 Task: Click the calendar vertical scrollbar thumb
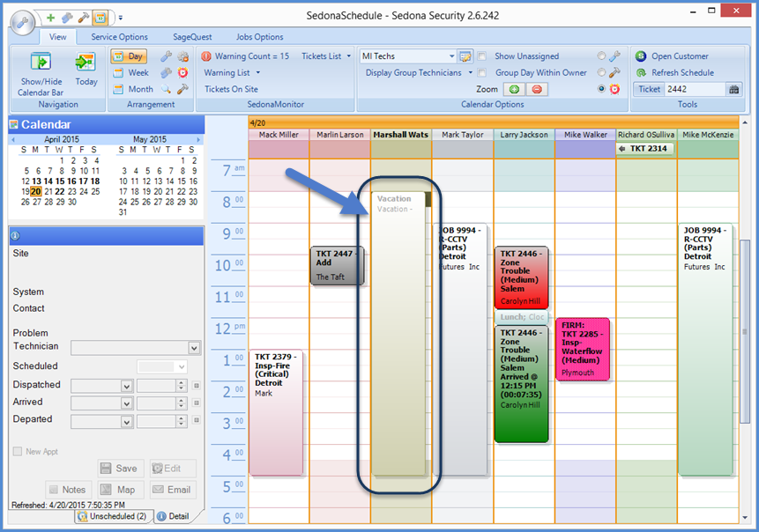tap(745, 331)
